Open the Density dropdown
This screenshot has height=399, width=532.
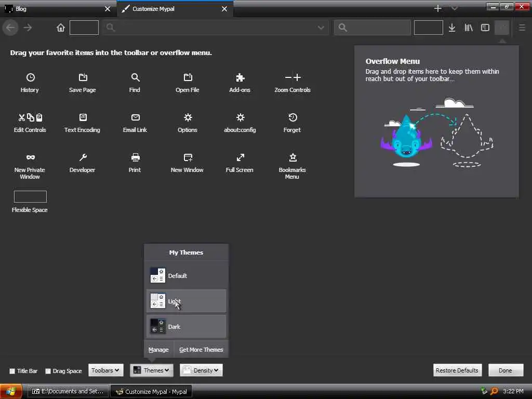tap(201, 370)
